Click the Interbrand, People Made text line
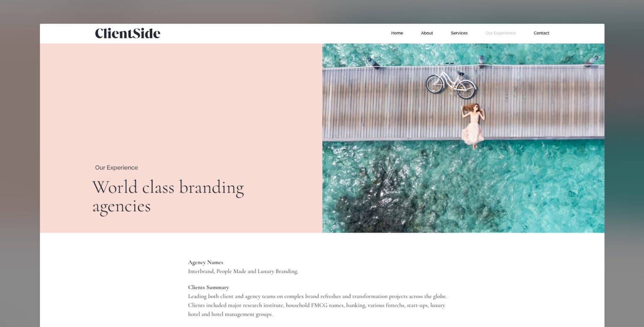Viewport: 644px width, 327px height. (x=243, y=271)
